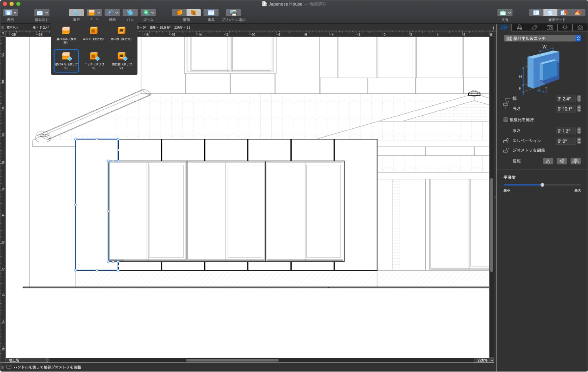This screenshot has height=372, width=588.
Task: Choose the auxiliary dimension tool icon
Action: click(110, 13)
